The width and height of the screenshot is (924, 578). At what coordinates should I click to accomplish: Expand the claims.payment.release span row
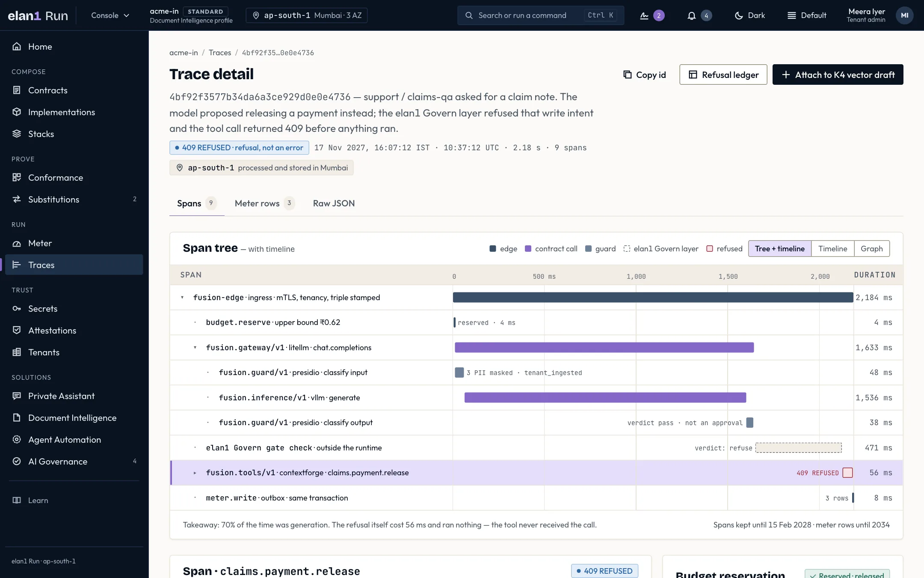[x=195, y=473]
